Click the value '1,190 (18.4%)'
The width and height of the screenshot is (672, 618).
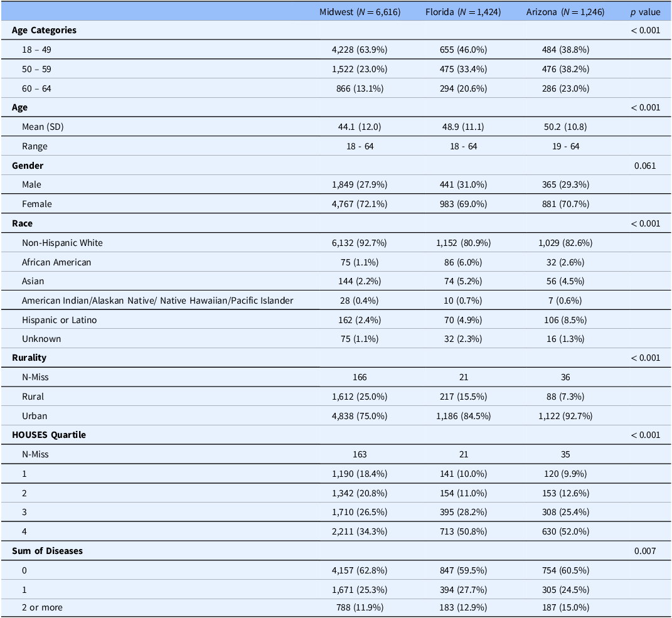pyautogui.click(x=360, y=474)
